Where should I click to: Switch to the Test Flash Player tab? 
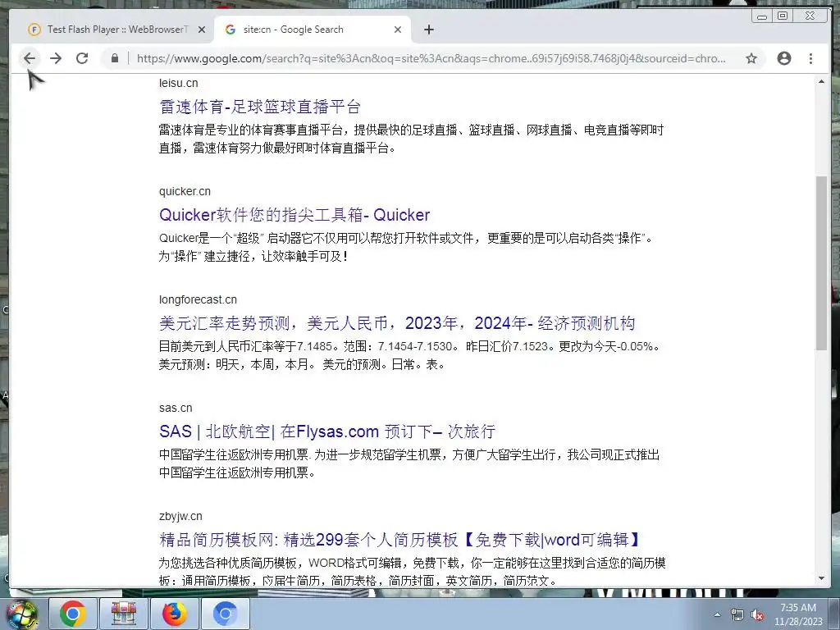[x=116, y=30]
